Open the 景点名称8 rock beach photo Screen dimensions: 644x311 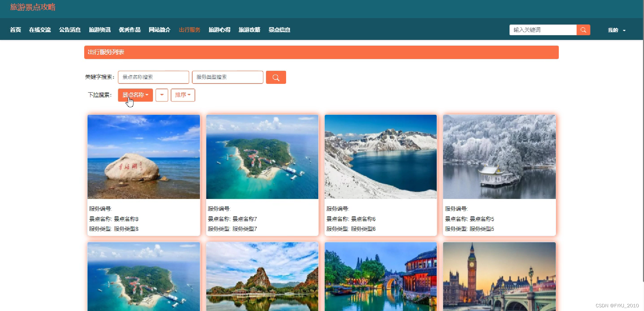(144, 157)
